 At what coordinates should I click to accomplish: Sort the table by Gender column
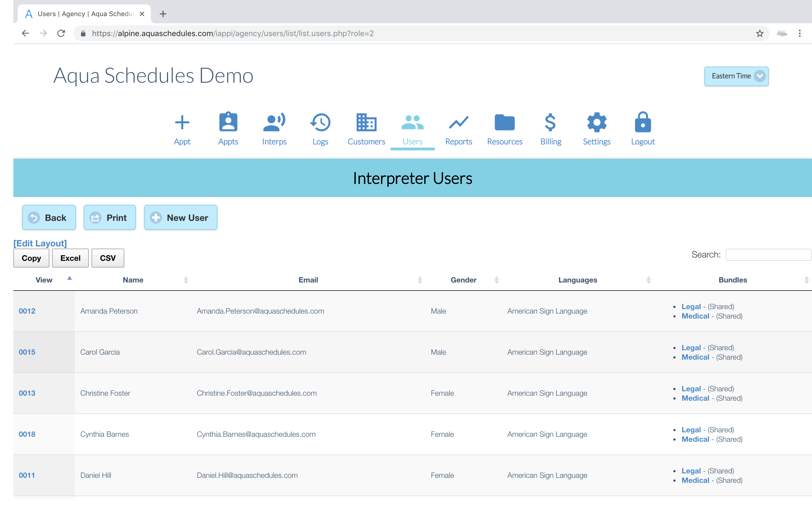pos(463,280)
